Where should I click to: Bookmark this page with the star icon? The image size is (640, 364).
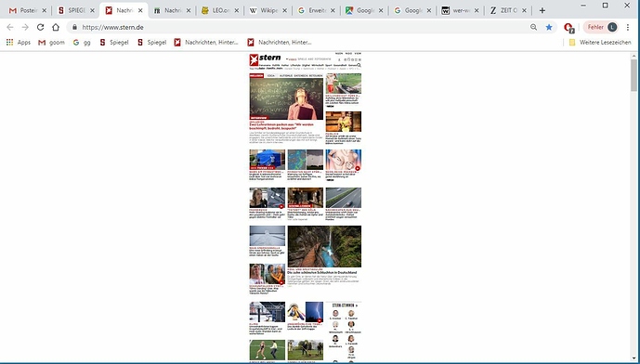tap(549, 27)
